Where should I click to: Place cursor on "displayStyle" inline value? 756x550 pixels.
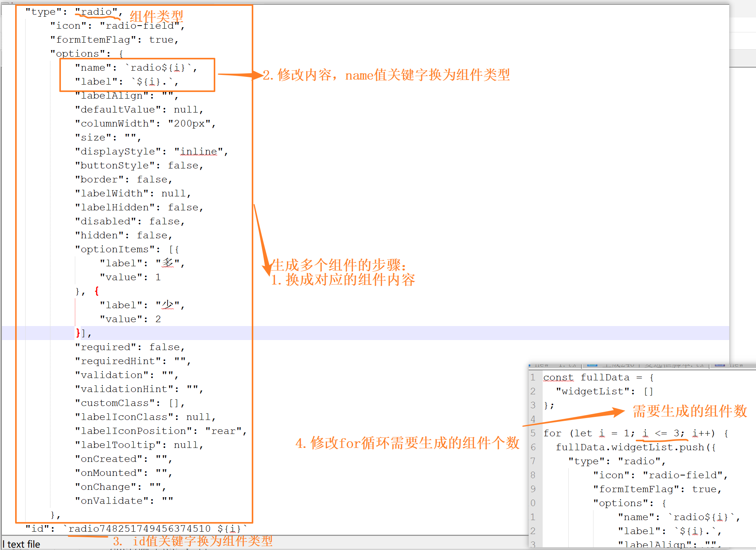tap(199, 151)
